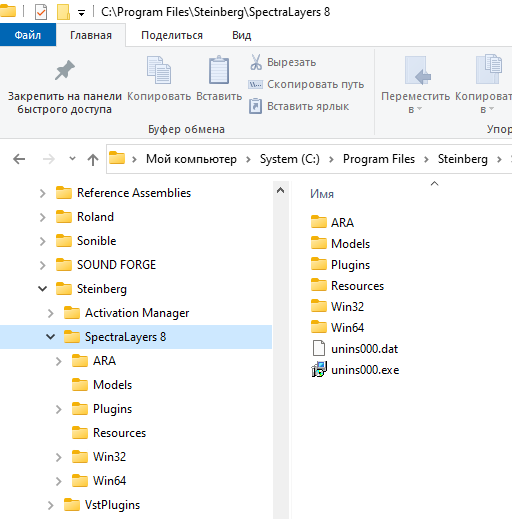Go up one folder level
Image resolution: width=512 pixels, height=519 pixels.
[93, 159]
